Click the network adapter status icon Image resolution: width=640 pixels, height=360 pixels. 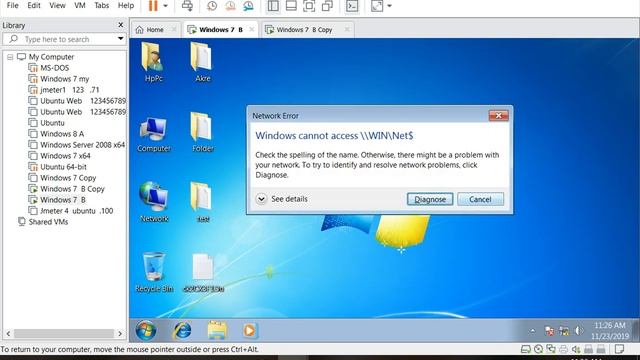(x=551, y=349)
